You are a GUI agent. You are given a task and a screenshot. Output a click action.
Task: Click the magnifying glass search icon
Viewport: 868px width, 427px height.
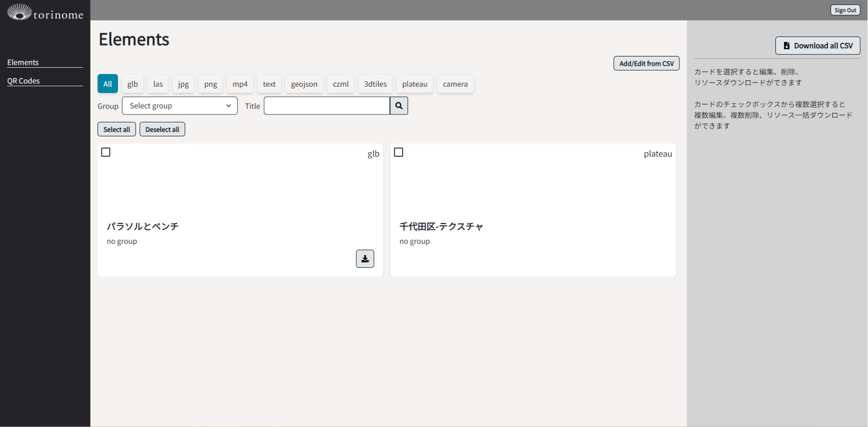[399, 106]
